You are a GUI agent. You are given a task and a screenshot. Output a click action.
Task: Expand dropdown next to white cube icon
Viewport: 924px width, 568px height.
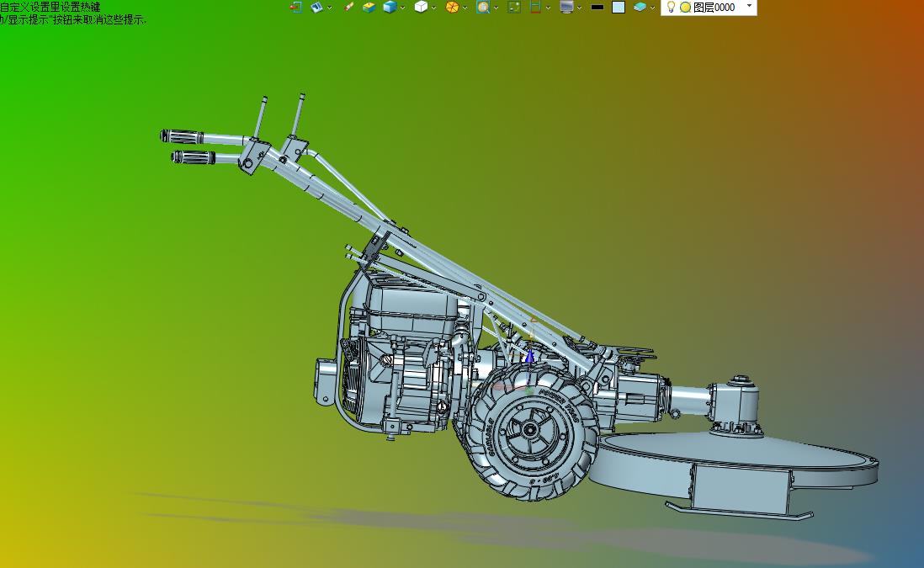[x=433, y=8]
